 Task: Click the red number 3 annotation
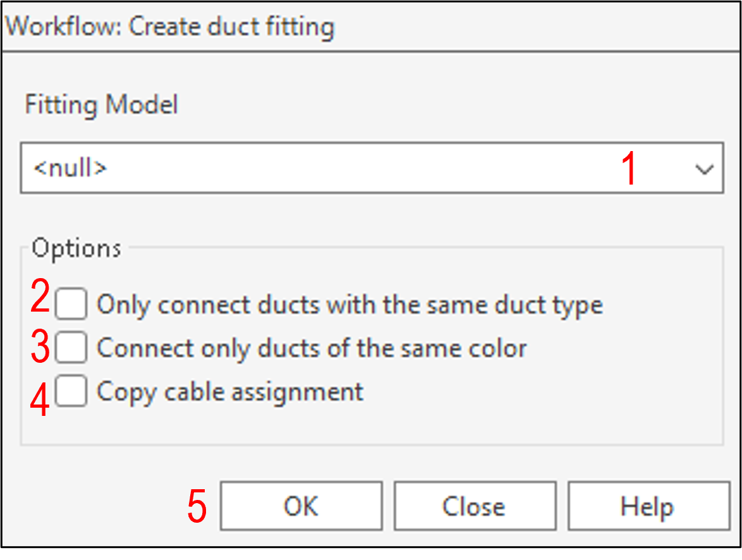tap(40, 348)
